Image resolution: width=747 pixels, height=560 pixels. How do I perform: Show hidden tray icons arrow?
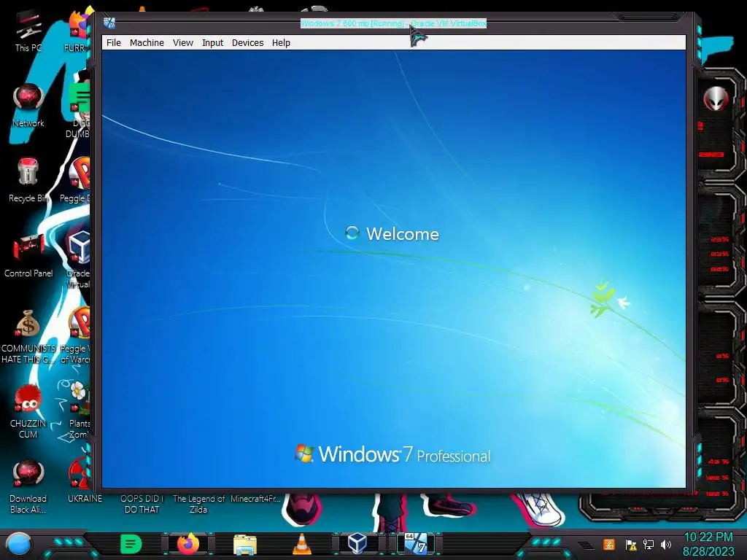click(587, 545)
